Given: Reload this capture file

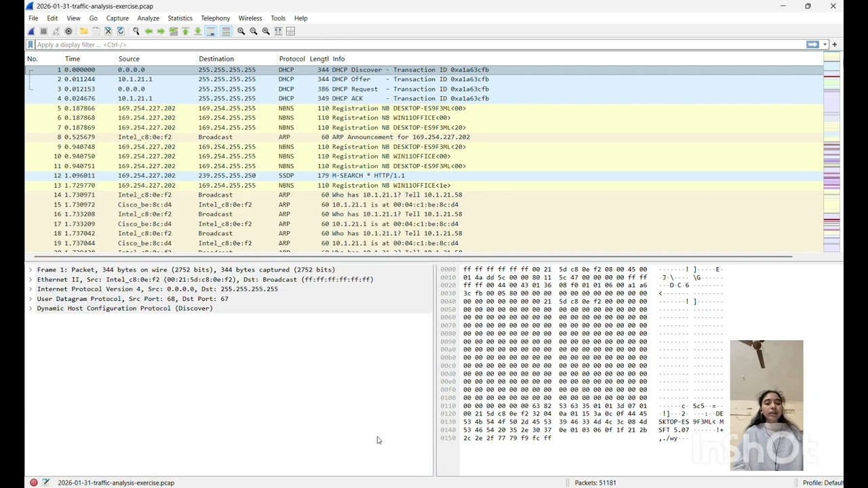Looking at the screenshot, I should (121, 31).
